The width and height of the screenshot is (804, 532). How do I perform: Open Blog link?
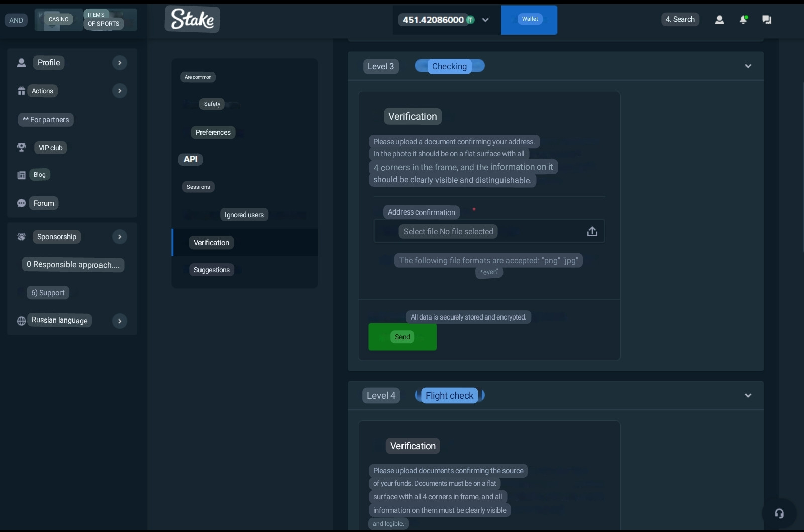point(39,174)
